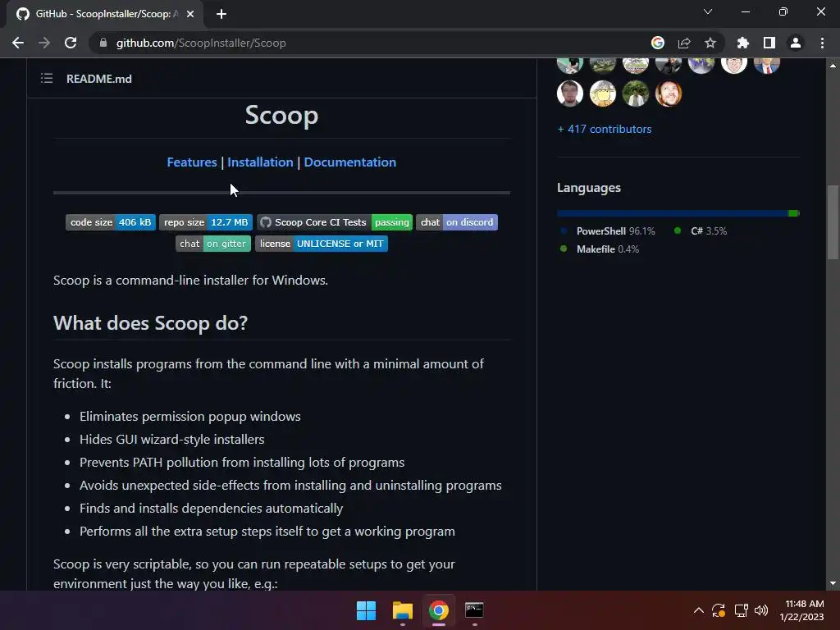Click Hides GUI wizard-style installers bullet
The height and width of the screenshot is (630, 840).
click(x=172, y=440)
